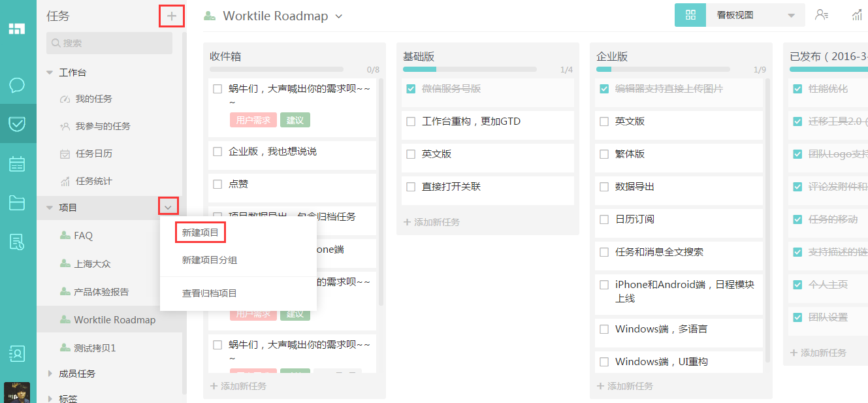Select 新建项目 from the context menu
Viewport: 868px width, 403px height.
(200, 232)
